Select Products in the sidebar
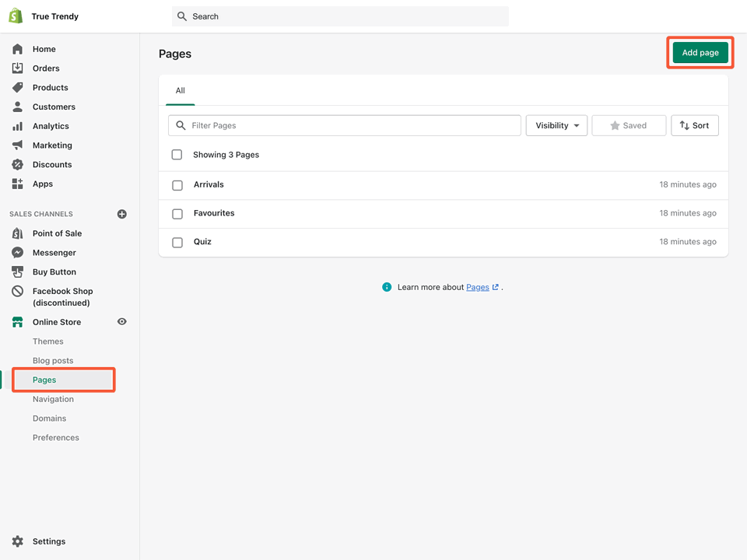Viewport: 747px width, 560px height. tap(50, 87)
